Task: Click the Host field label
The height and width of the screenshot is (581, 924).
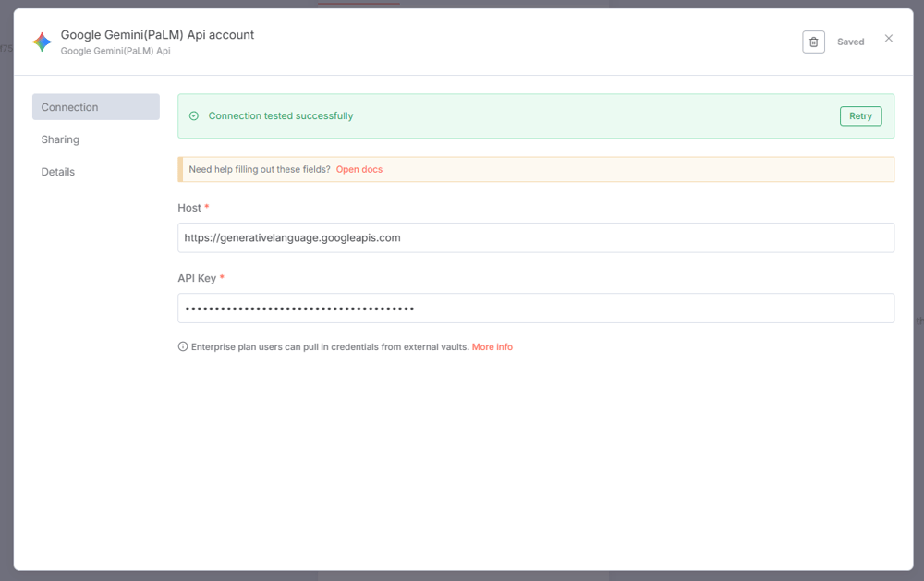Action: (189, 208)
